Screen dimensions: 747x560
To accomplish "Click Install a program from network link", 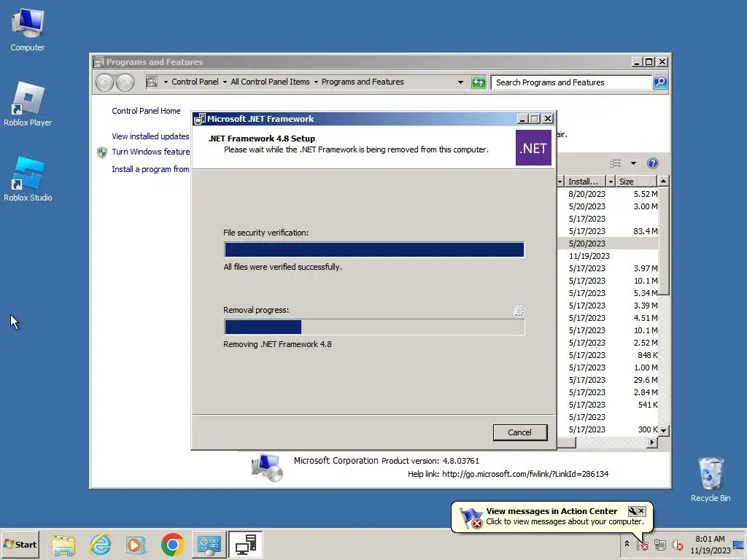I will [150, 169].
